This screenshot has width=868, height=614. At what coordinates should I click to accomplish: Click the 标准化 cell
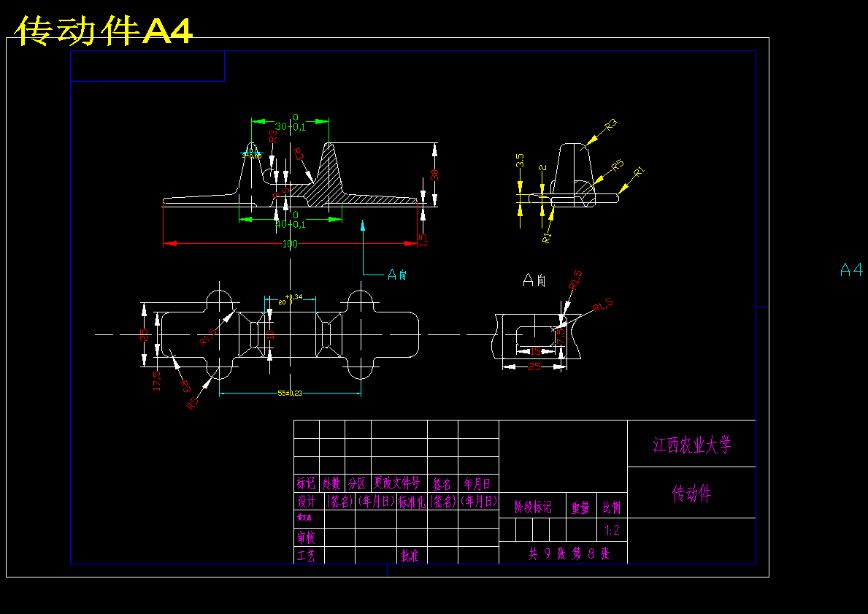click(x=412, y=502)
